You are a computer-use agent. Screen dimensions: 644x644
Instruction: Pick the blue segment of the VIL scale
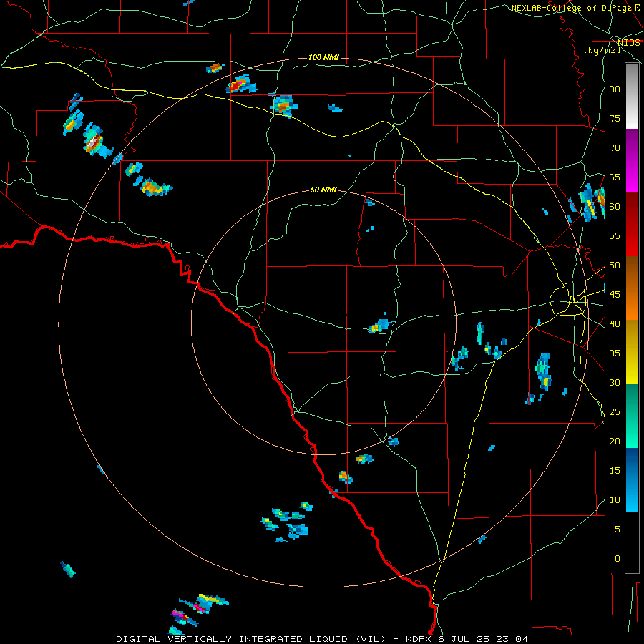coord(632,479)
